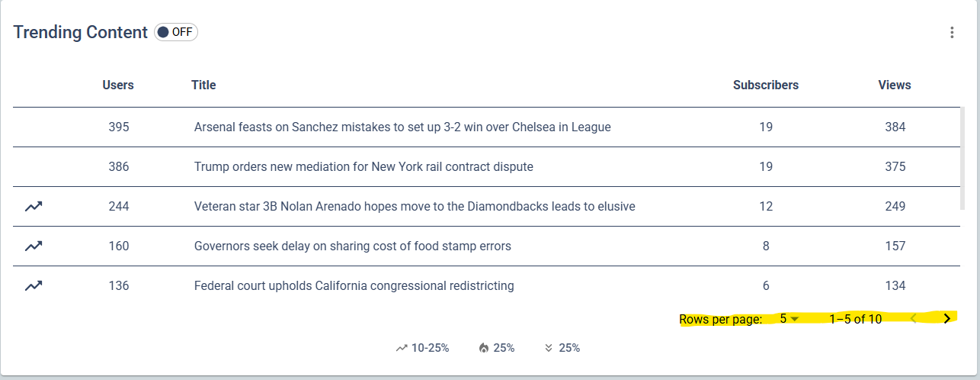Click the Subscribers column header

[766, 85]
